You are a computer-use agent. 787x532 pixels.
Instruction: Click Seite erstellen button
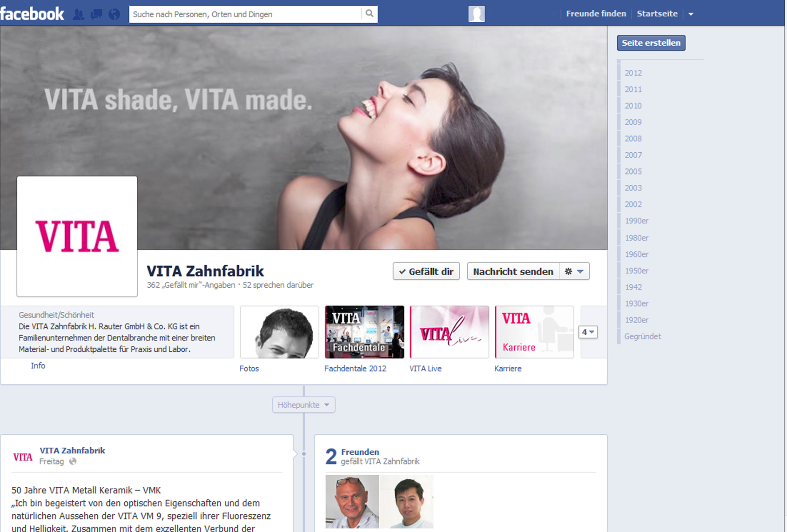pos(651,43)
